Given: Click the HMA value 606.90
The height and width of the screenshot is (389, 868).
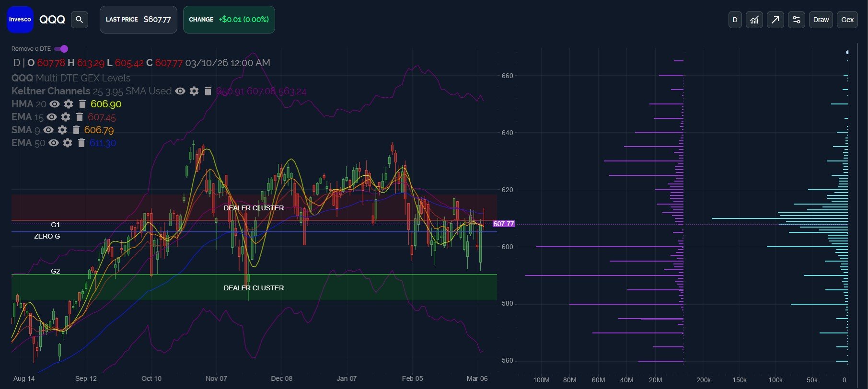Looking at the screenshot, I should [106, 104].
